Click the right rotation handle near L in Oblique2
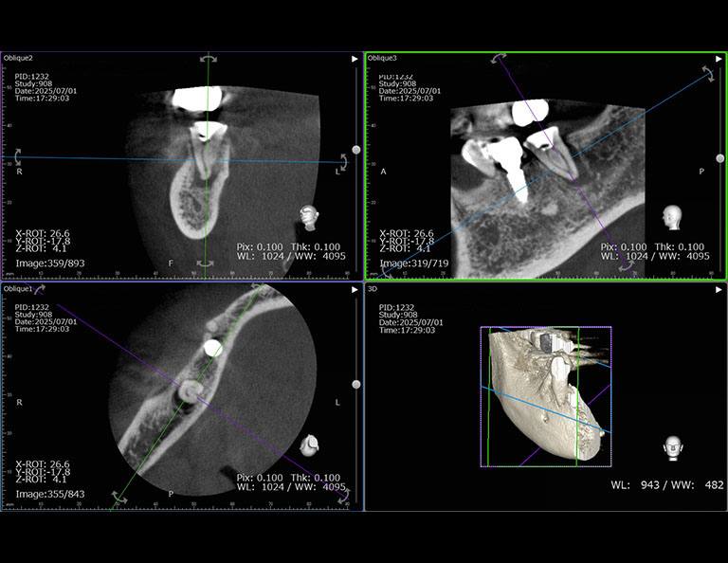The width and height of the screenshot is (728, 563). 342,162
